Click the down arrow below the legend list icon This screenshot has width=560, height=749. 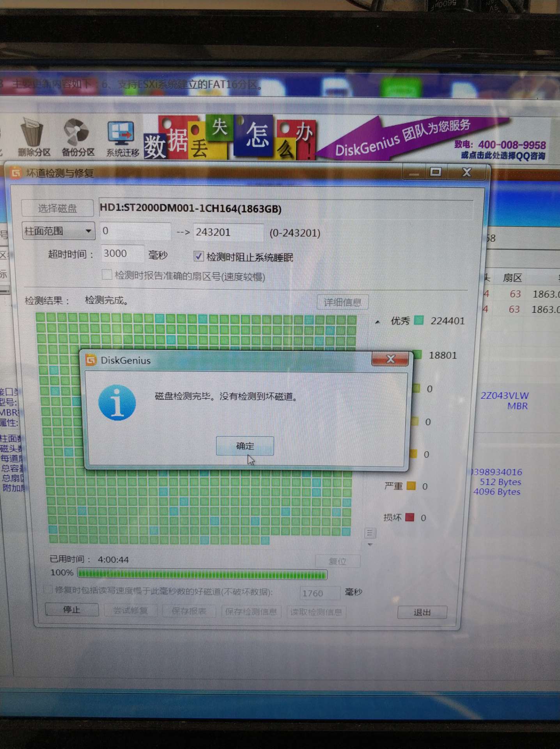(370, 545)
